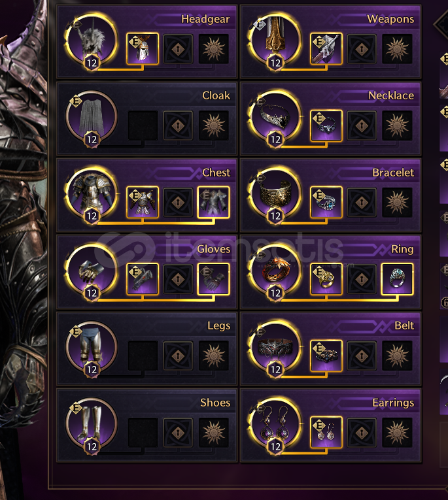Click the sun emblem slot in Cloak row
The height and width of the screenshot is (500, 448).
[213, 125]
